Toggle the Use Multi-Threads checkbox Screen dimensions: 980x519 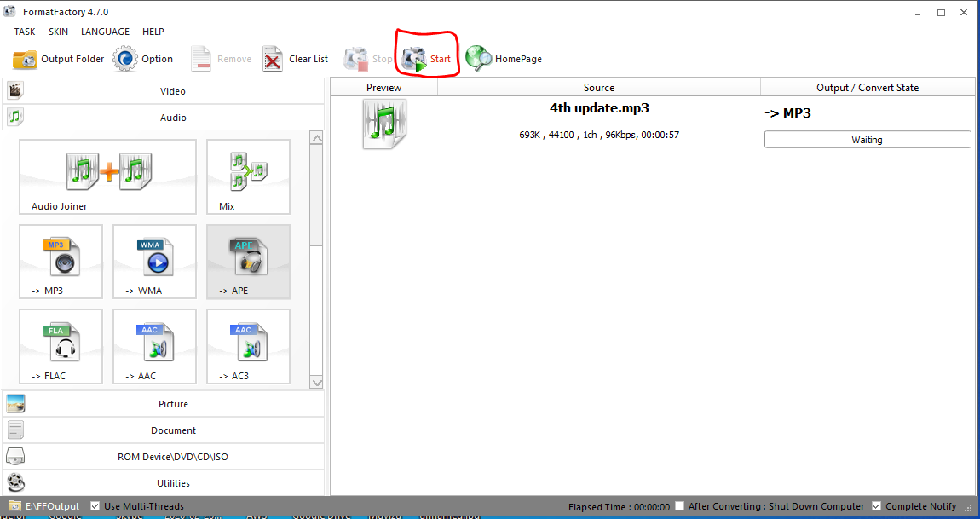pyautogui.click(x=95, y=506)
